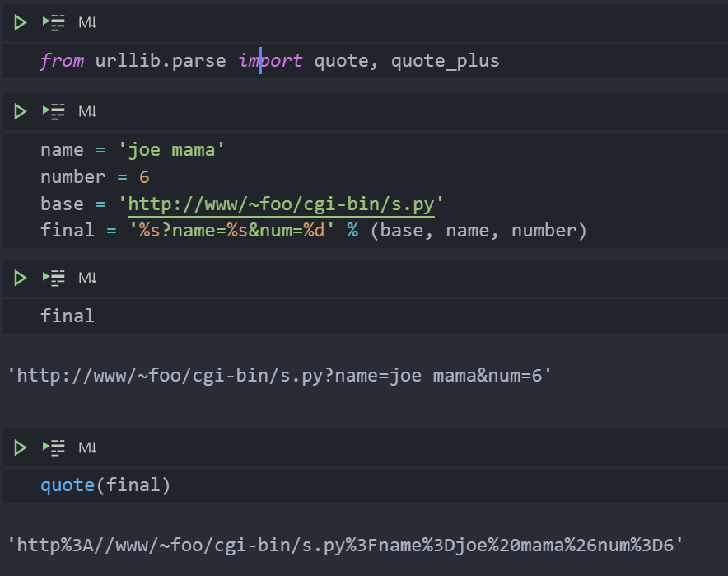
Task: Open the http://www/~foo/cgi-bin/s.py link in base
Action: 281,204
